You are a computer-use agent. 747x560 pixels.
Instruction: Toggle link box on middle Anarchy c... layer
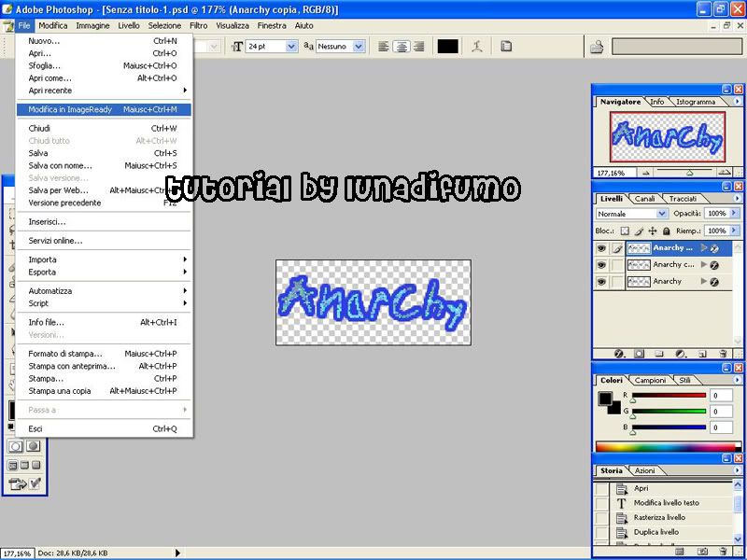pyautogui.click(x=617, y=265)
